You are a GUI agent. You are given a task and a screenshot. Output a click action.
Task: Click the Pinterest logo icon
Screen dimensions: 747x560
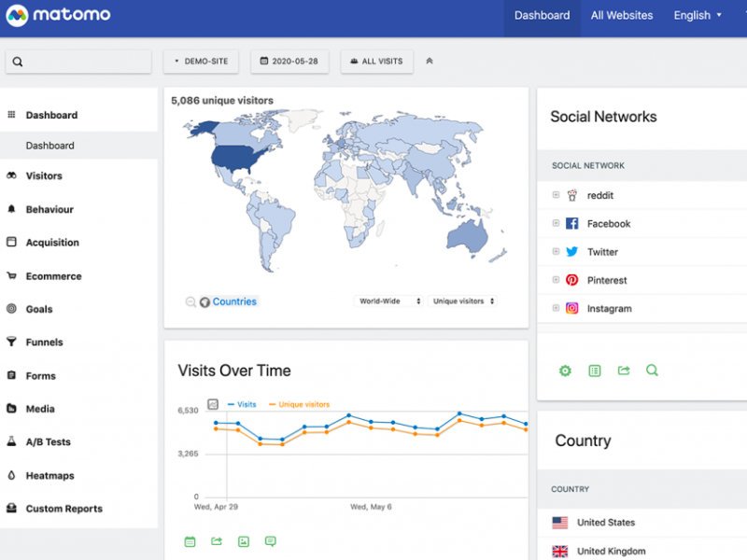pos(572,280)
